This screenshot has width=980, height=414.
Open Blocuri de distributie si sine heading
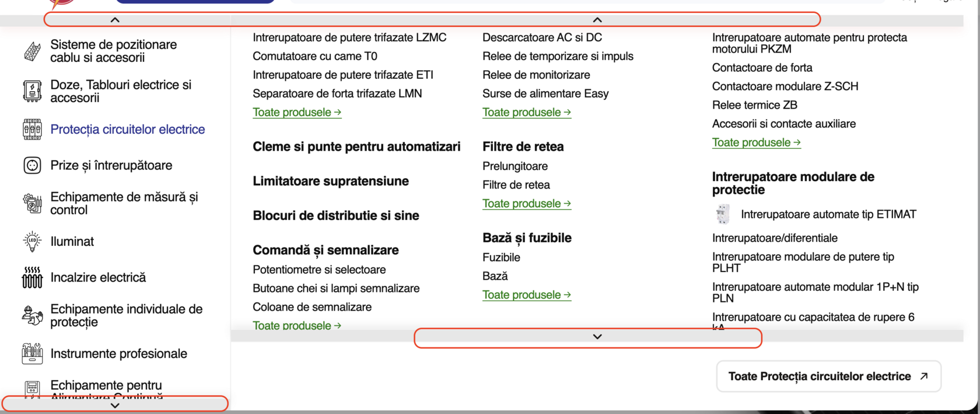(336, 215)
